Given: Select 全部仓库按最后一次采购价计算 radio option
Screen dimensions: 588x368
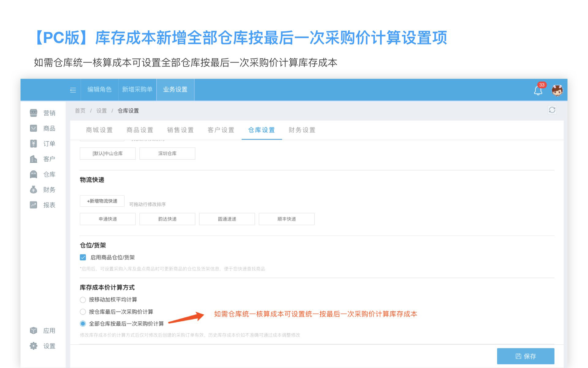Looking at the screenshot, I should coord(83,324).
